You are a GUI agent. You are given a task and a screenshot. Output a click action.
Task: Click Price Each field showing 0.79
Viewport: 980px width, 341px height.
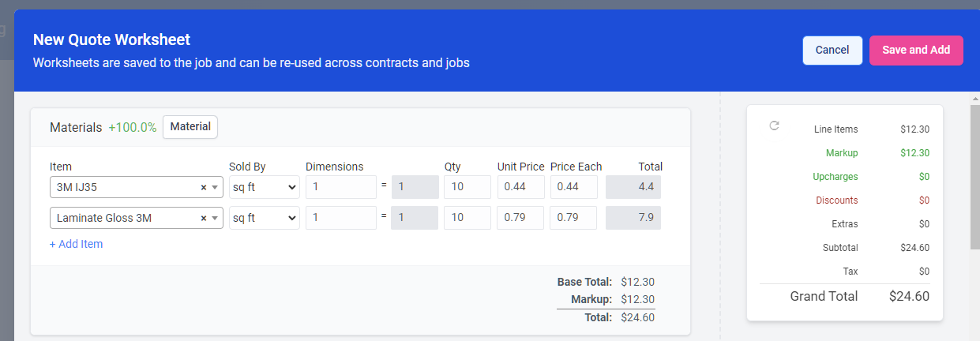point(573,218)
